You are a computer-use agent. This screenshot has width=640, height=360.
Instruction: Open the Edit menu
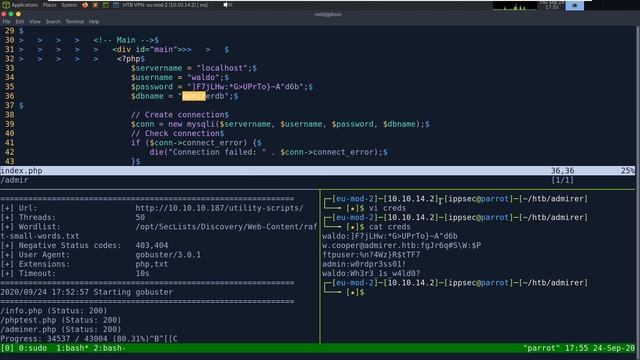pos(20,22)
